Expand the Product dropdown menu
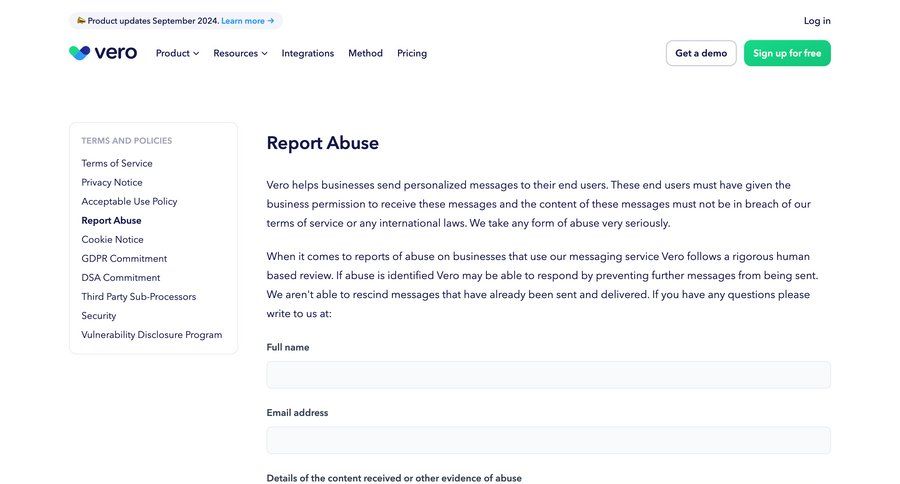Viewport: 900px width, 484px height. (x=177, y=53)
